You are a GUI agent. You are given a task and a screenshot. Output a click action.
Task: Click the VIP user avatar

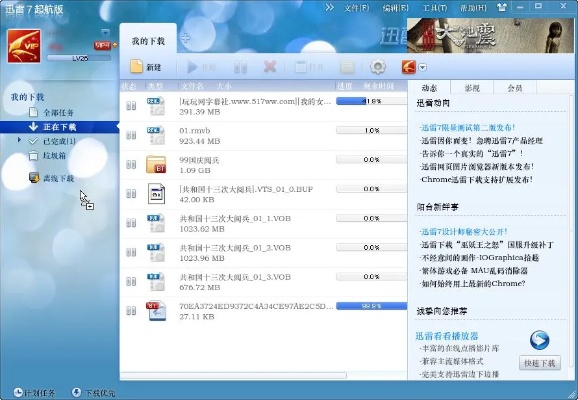pyautogui.click(x=24, y=46)
